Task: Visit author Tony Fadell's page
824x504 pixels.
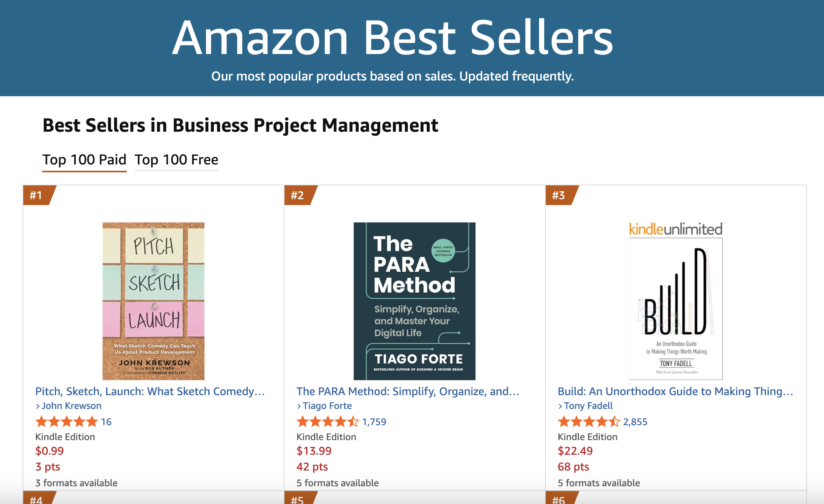Action: [588, 406]
